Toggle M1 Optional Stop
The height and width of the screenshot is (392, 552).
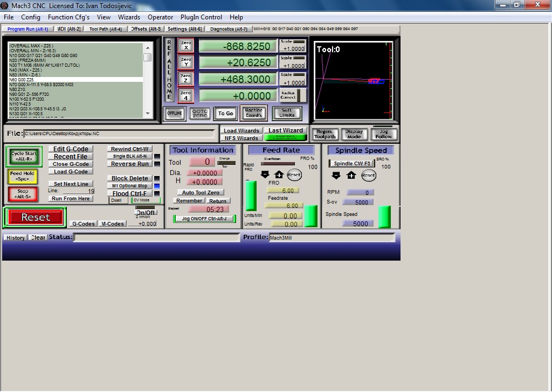point(129,186)
